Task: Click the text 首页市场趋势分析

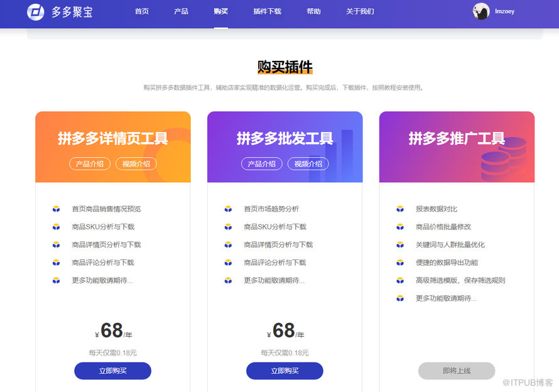Action: tap(271, 209)
